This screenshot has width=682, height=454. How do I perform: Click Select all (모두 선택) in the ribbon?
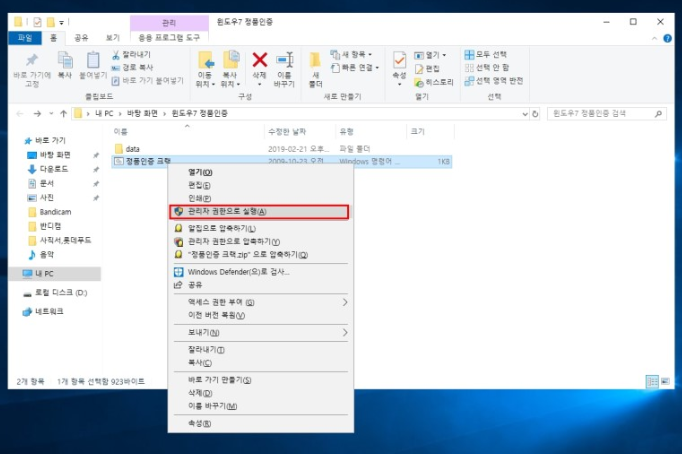click(x=485, y=54)
